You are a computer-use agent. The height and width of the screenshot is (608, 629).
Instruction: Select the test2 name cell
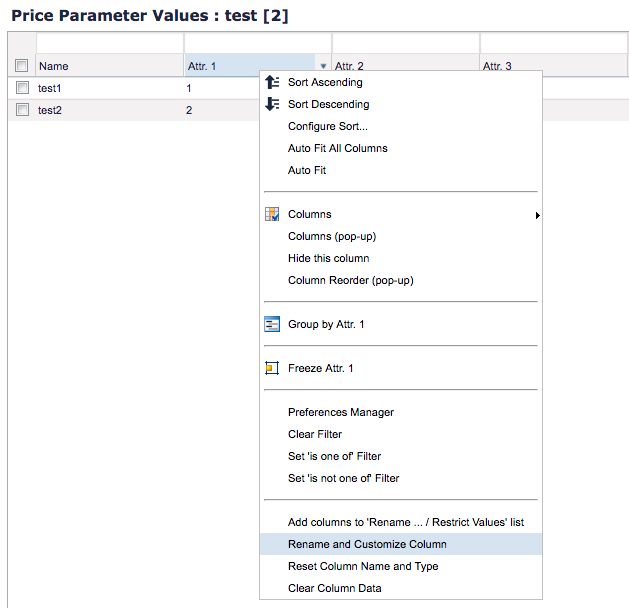50,110
